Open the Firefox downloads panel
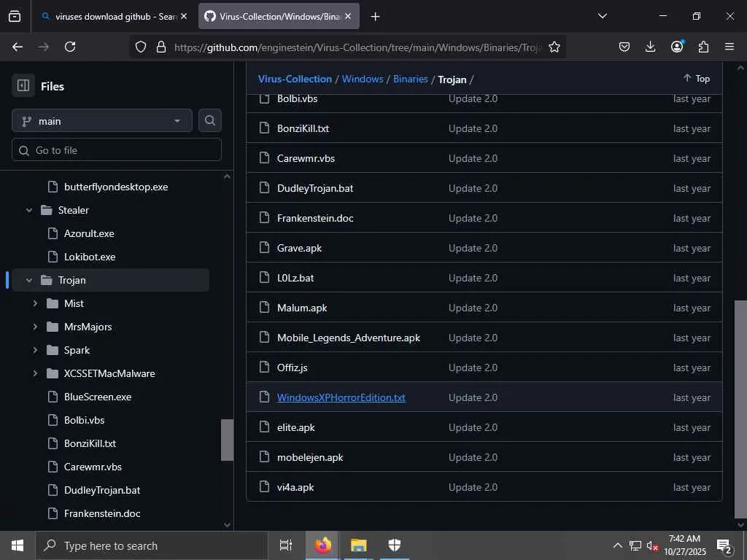 [x=650, y=47]
